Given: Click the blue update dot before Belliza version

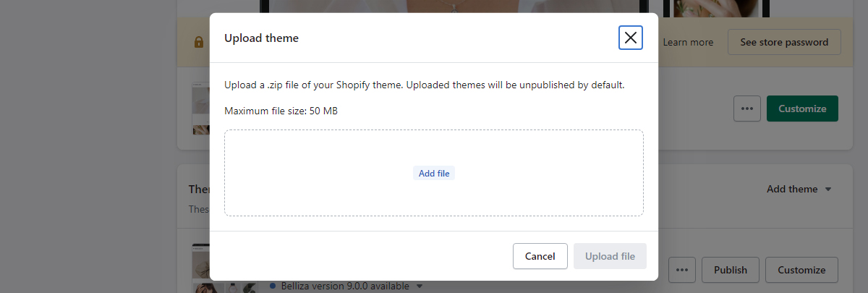Looking at the screenshot, I should coord(273,286).
